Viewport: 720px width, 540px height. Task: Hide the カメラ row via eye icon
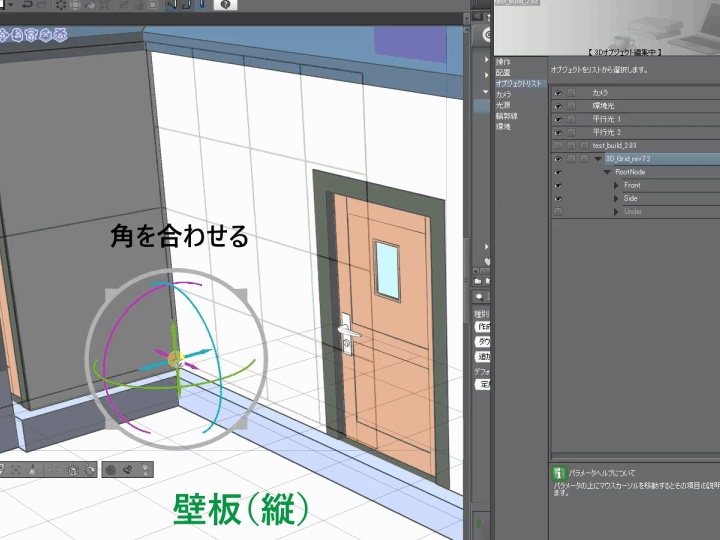pos(558,93)
